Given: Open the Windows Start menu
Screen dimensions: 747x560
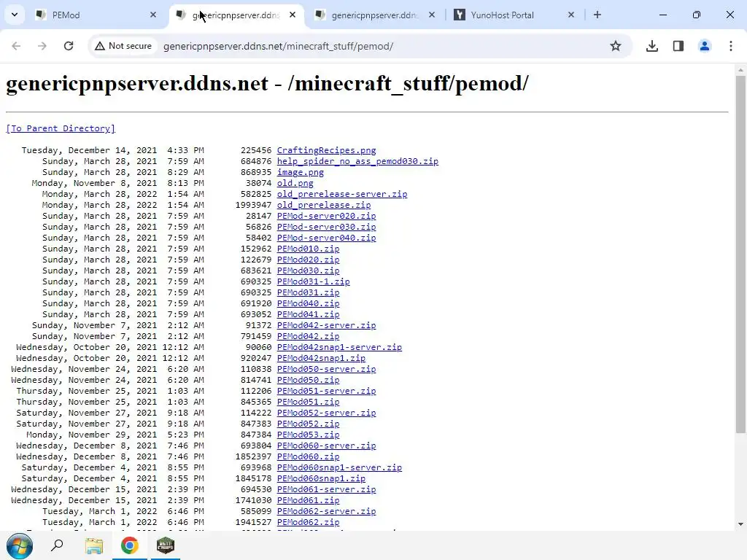Looking at the screenshot, I should [20, 545].
